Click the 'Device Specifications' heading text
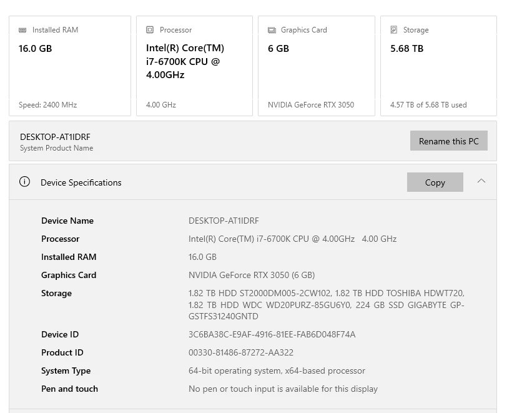This screenshot has height=413, width=532. click(81, 182)
